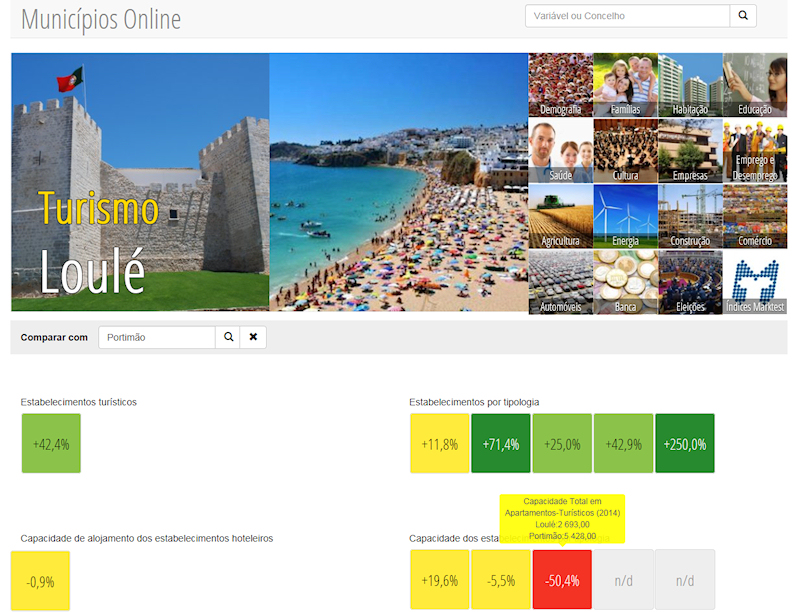The width and height of the screenshot is (800, 612).
Task: Click the red -50,4% indicator box
Action: pyautogui.click(x=562, y=580)
